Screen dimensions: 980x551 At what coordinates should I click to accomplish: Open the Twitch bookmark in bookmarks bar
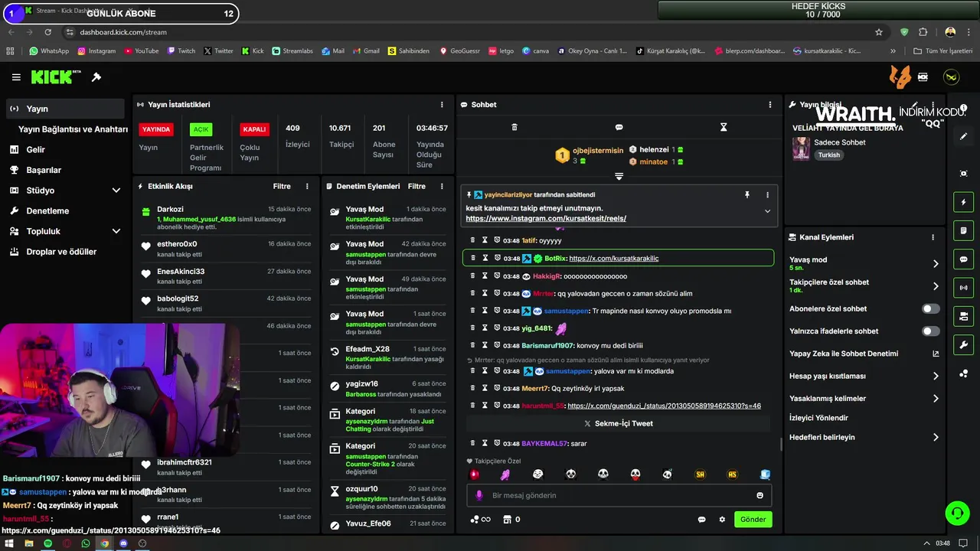(x=181, y=51)
